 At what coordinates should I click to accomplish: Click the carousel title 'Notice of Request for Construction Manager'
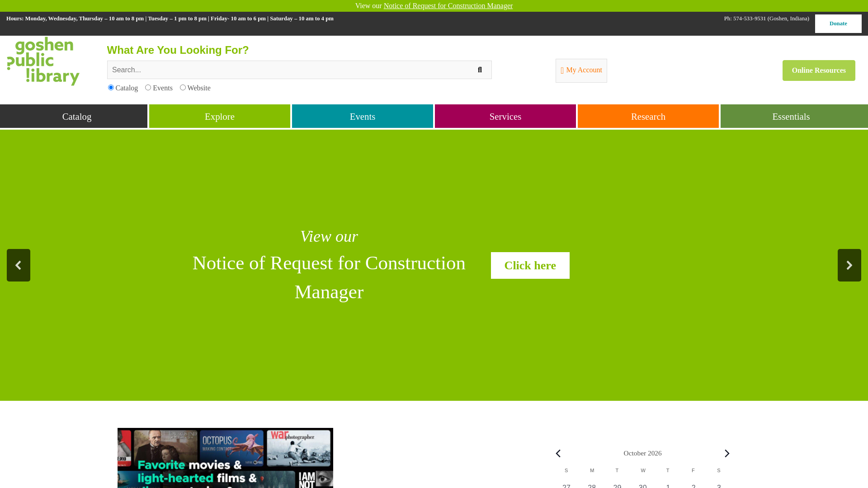tap(329, 277)
